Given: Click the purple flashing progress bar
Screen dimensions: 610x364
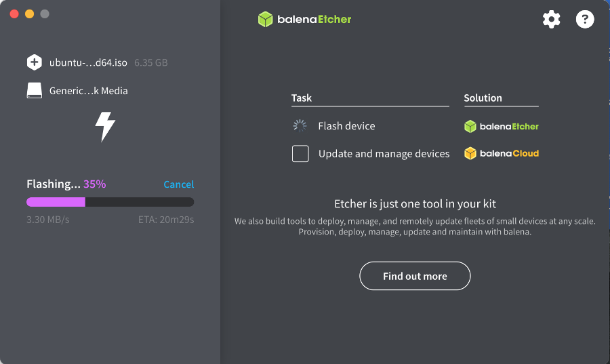Looking at the screenshot, I should pos(110,202).
